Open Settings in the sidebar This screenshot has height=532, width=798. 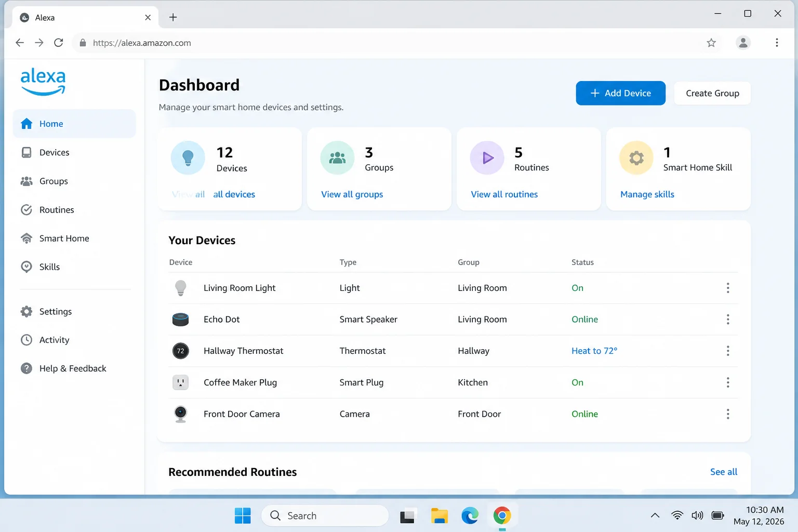(x=74, y=312)
